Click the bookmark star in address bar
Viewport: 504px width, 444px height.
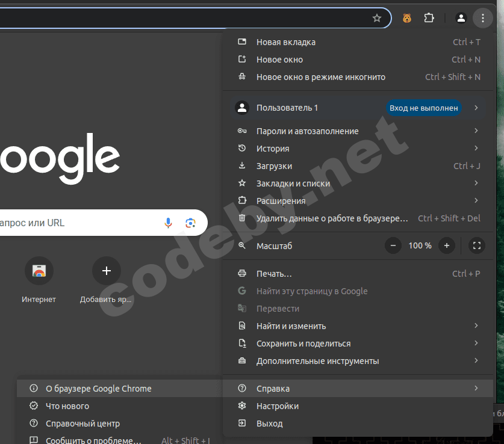click(377, 18)
